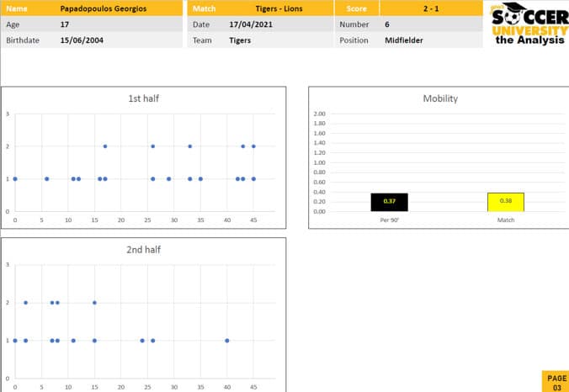Select the age value 17

click(65, 24)
